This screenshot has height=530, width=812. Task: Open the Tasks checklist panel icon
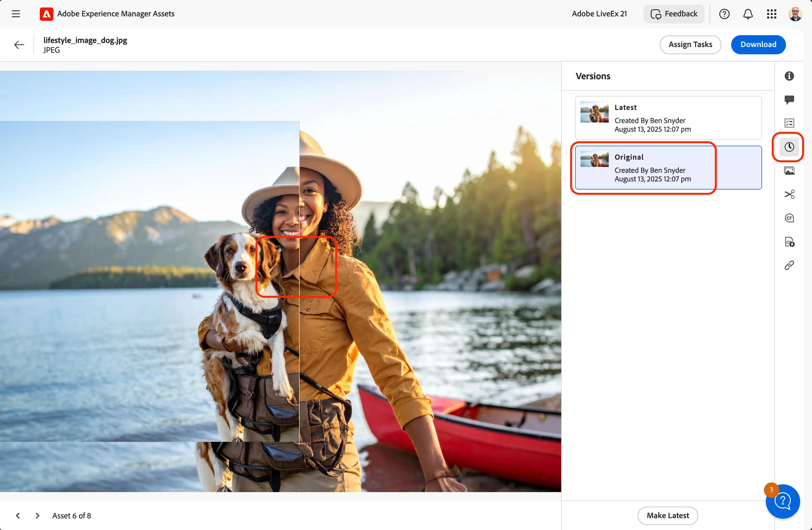click(789, 123)
